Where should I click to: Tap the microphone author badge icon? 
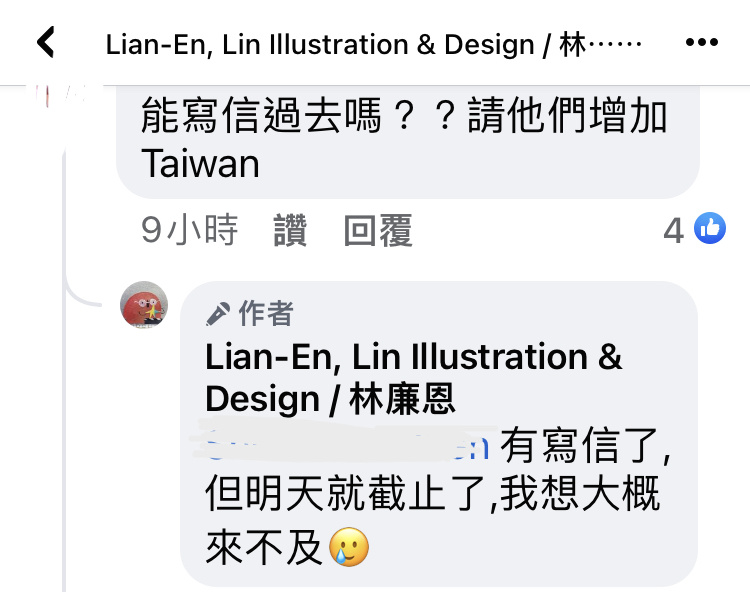pyautogui.click(x=218, y=314)
